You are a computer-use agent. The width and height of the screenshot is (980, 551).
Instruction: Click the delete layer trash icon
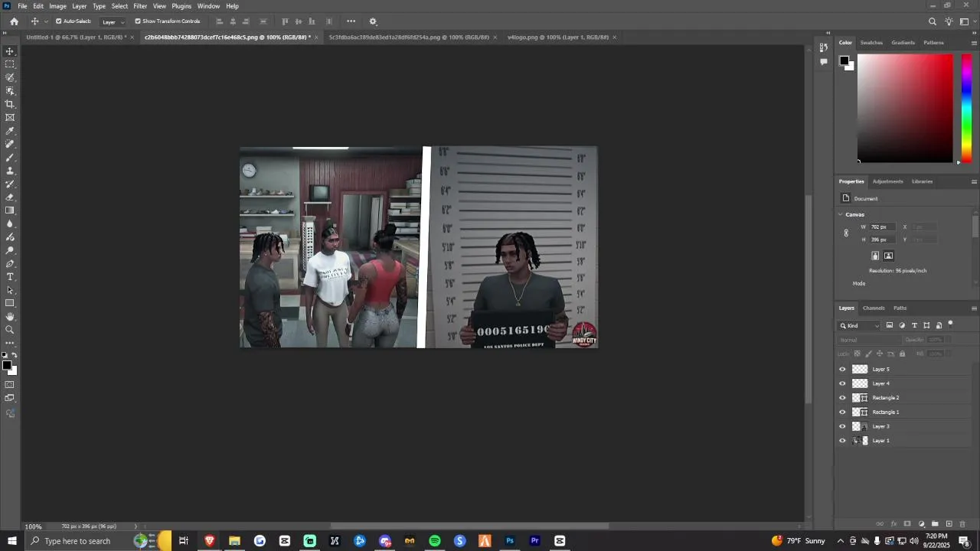(962, 524)
